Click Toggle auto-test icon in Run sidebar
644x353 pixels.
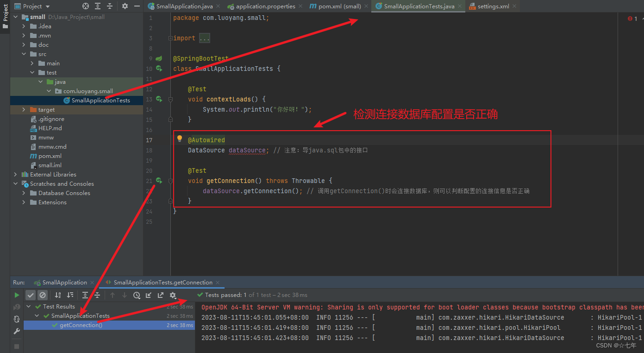coord(17,319)
